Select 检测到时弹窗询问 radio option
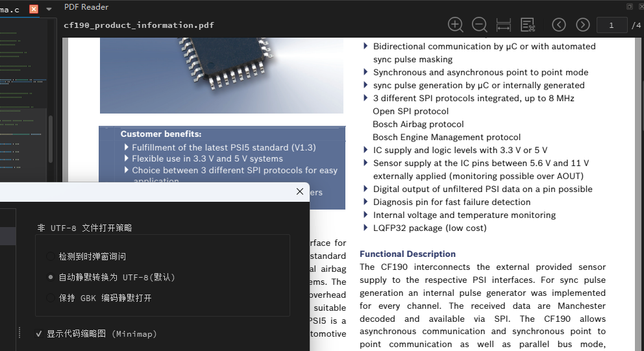 [51, 256]
